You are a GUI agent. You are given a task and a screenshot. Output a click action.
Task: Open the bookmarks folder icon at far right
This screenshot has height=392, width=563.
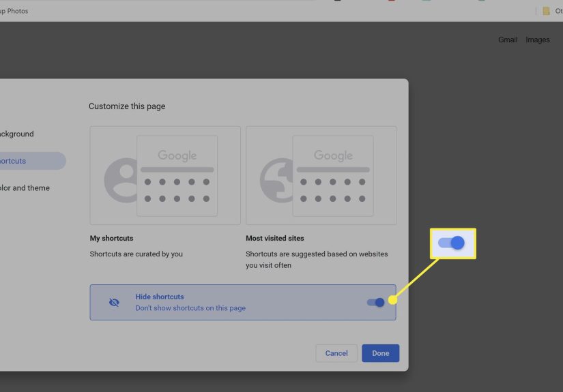tap(546, 11)
